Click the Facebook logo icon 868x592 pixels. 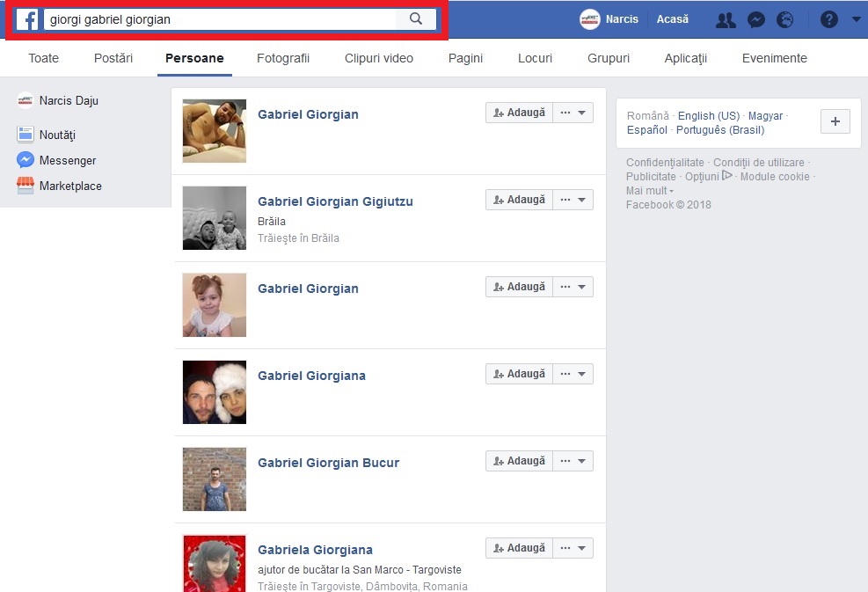pos(27,19)
